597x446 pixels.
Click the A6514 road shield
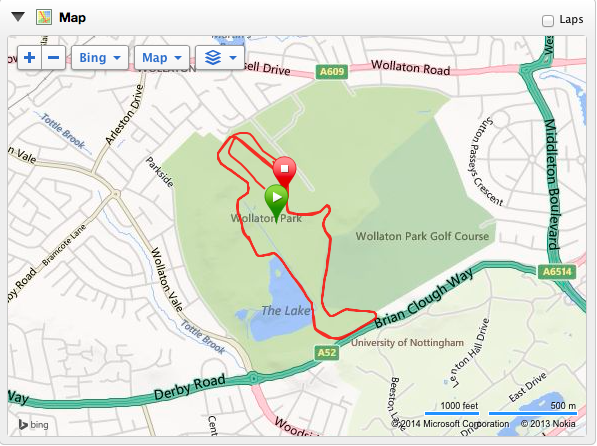pos(557,272)
